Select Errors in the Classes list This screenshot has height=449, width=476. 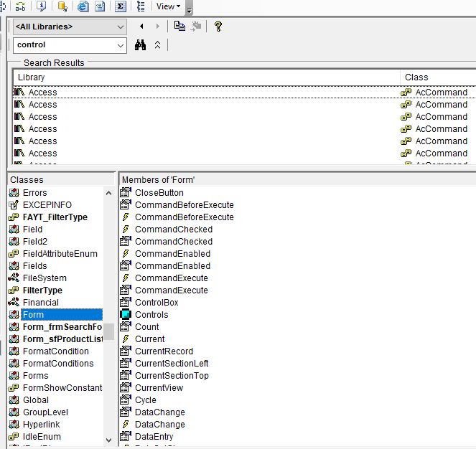tap(35, 193)
